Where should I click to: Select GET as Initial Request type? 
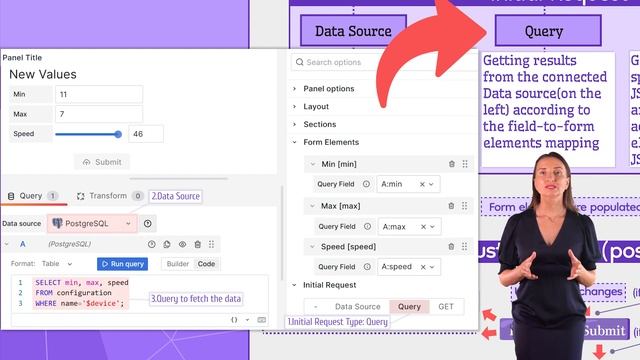point(446,307)
